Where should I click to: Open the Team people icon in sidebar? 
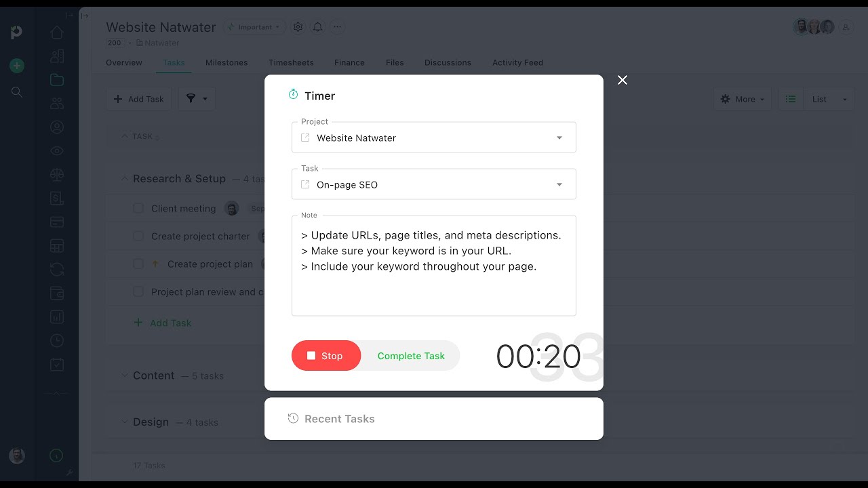click(57, 104)
